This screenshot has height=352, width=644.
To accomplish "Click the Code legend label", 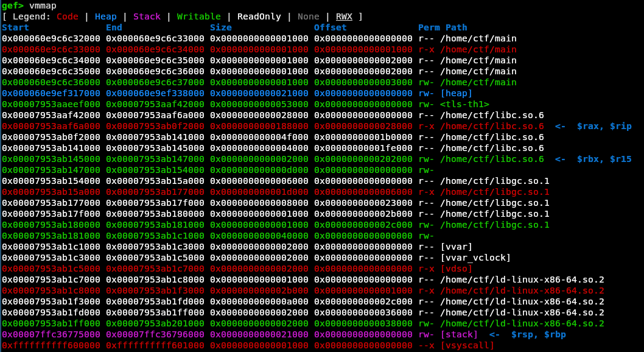I will coord(67,16).
